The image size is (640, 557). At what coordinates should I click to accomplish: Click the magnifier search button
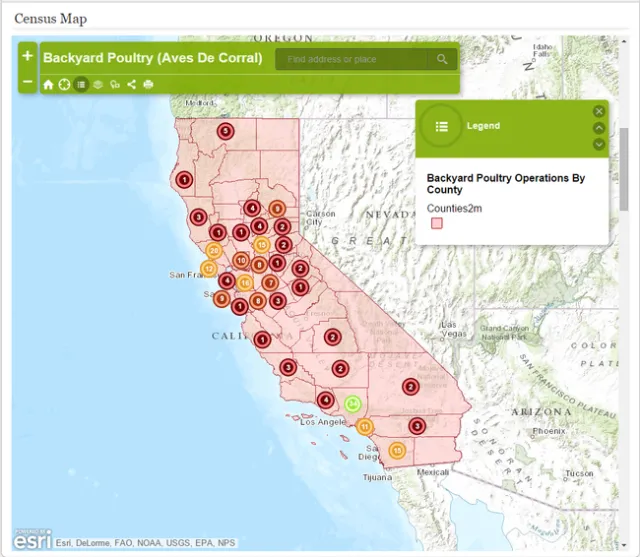(x=442, y=59)
